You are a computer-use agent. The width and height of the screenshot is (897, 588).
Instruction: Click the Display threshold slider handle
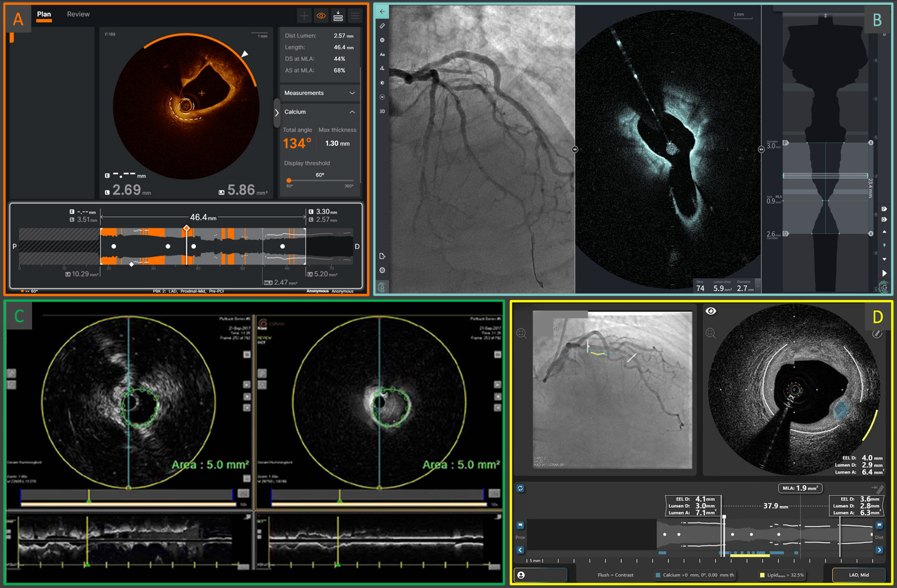pos(289,180)
